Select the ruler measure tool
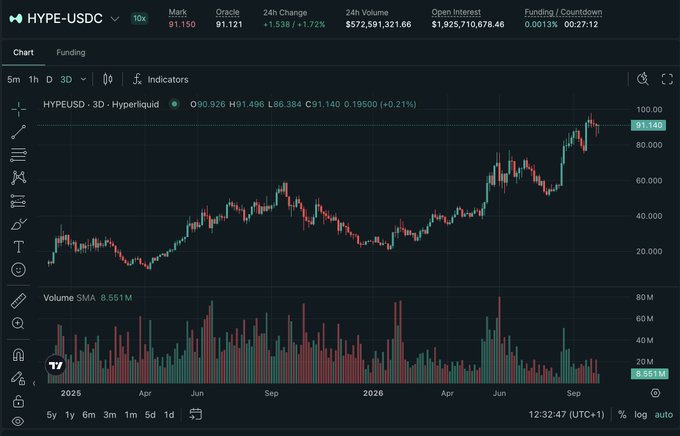Screen dimensions: 680x436 (18, 301)
